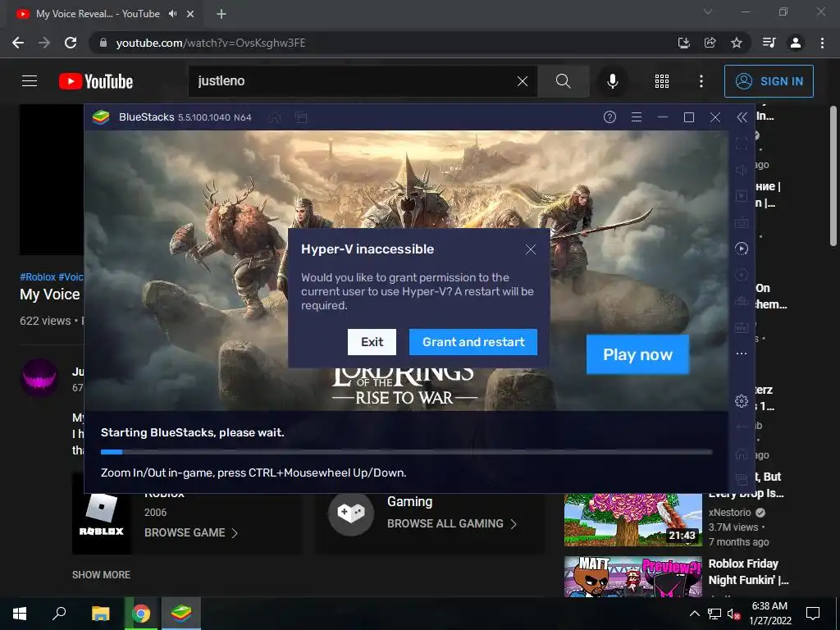Open YouTube settings three-dot menu
The height and width of the screenshot is (630, 840).
click(x=701, y=81)
